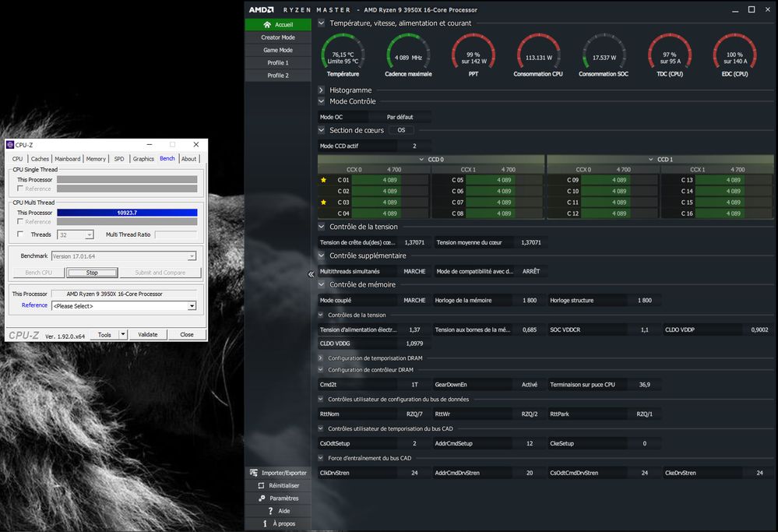Image resolution: width=778 pixels, height=532 pixels.
Task: Open the À propos info icon
Action: coord(265,523)
